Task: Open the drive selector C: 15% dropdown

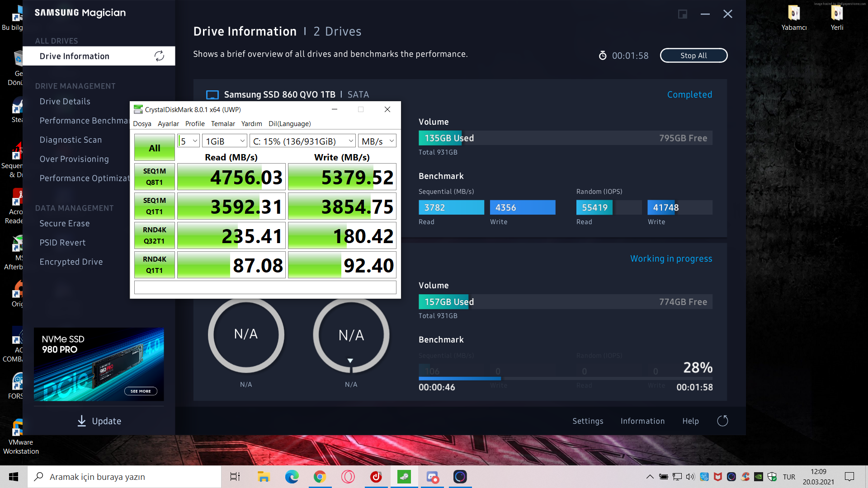Action: tap(302, 141)
